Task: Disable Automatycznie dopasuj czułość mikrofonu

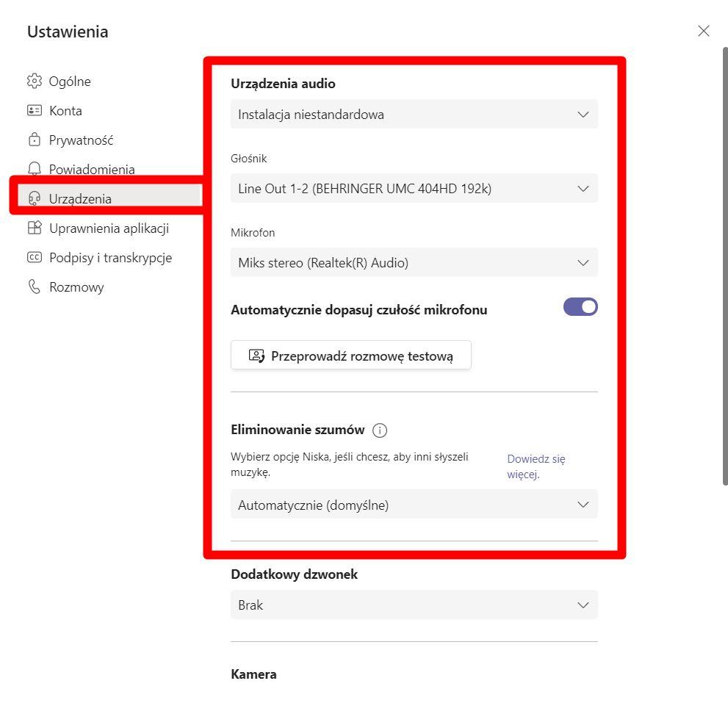Action: point(580,306)
